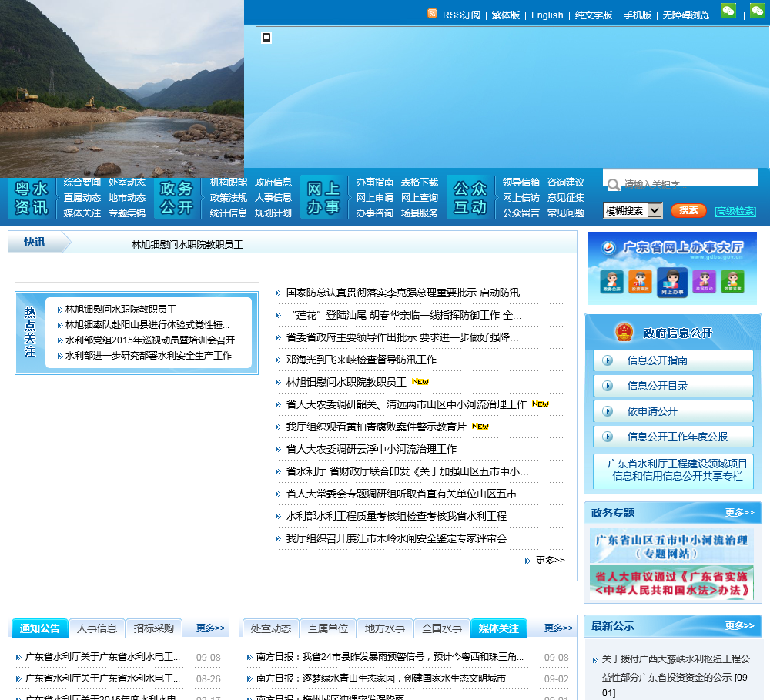This screenshot has height=700, width=770.
Task: Open the 手机版 mobile version link
Action: [x=637, y=15]
